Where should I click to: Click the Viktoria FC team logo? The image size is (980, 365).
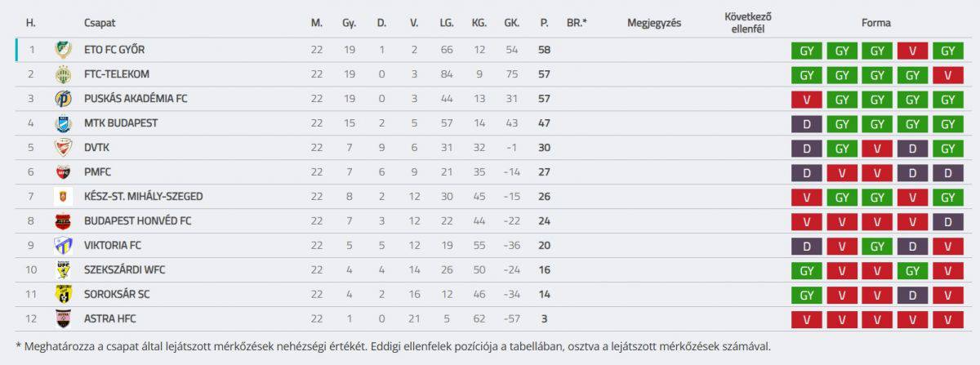[x=63, y=246]
